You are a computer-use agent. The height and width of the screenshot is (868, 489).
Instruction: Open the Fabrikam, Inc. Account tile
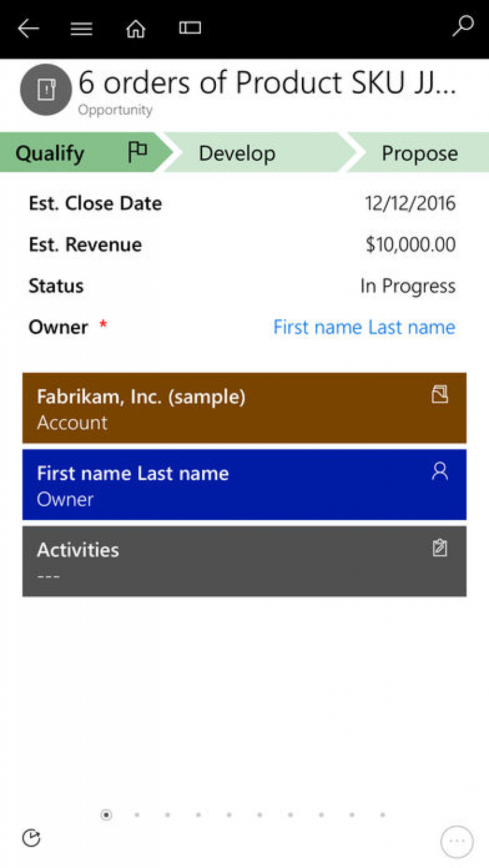[x=244, y=409]
